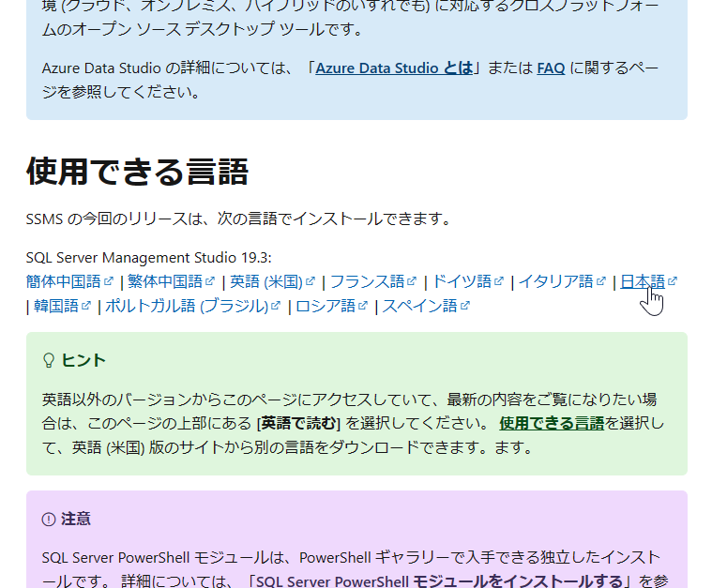Click external link icon after 英語 (米国)
The width and height of the screenshot is (712, 588).
311,281
